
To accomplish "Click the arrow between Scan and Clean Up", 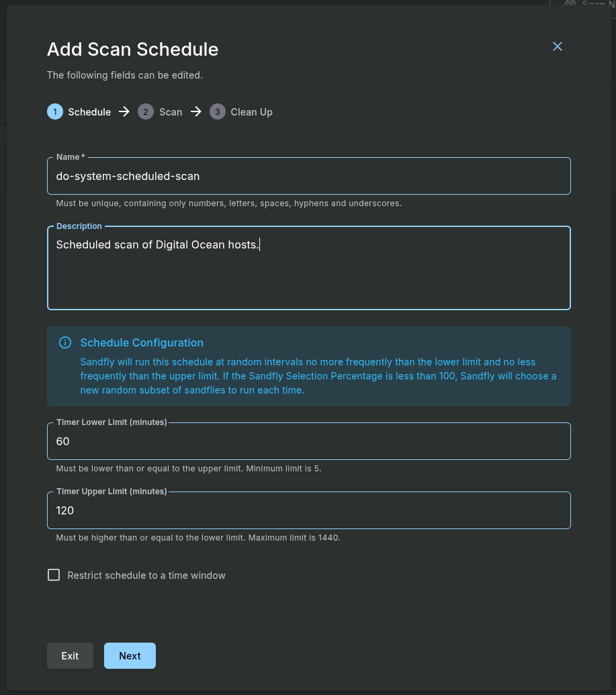I will click(x=195, y=111).
